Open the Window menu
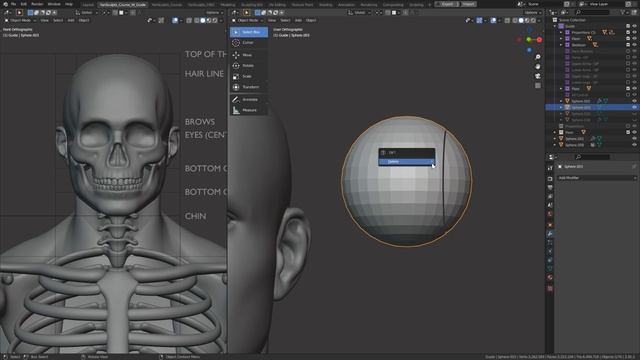The width and height of the screenshot is (640, 360). [54, 4]
